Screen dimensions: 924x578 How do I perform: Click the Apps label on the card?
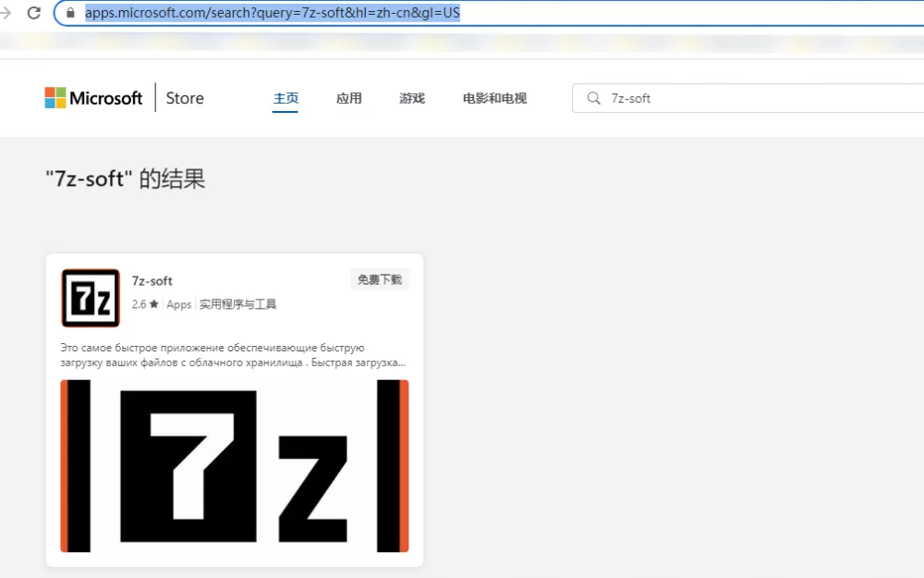tap(178, 304)
